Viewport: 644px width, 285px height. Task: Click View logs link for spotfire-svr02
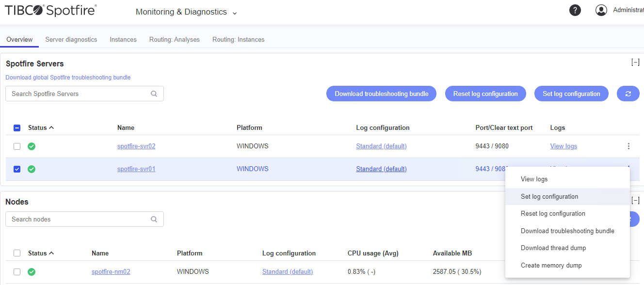tap(563, 146)
